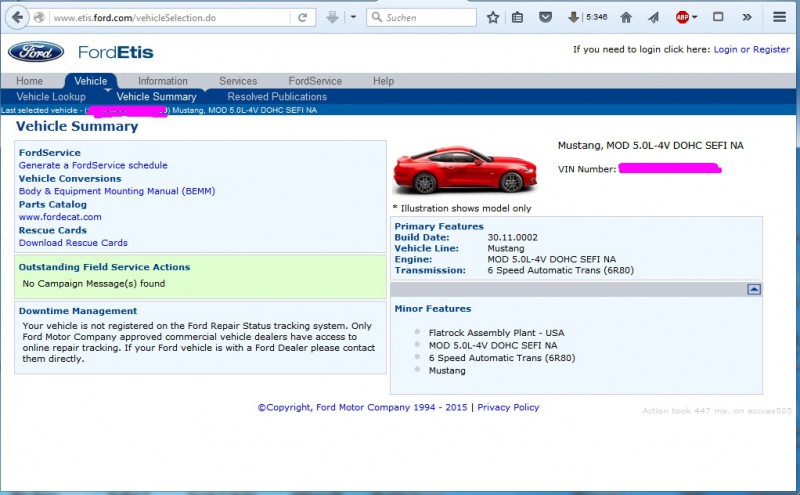The image size is (800, 495).
Task: Show bookmarks list icon
Action: tap(517, 17)
